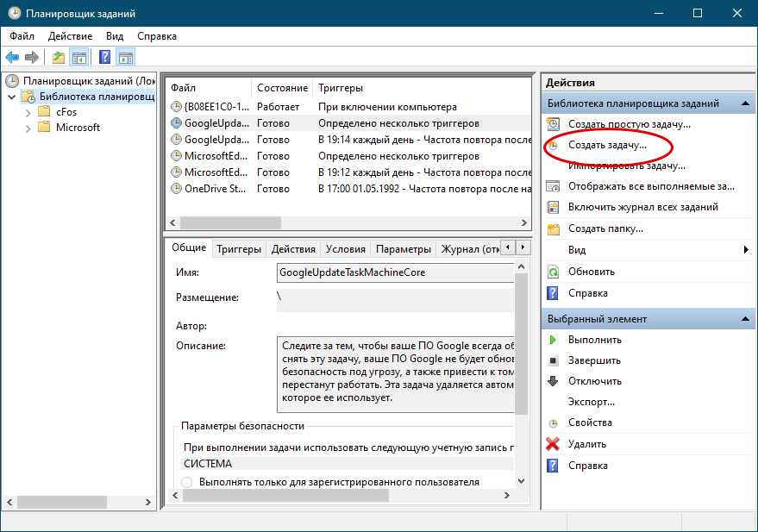
Task: Open the Вид menu in menu bar
Action: [x=115, y=36]
